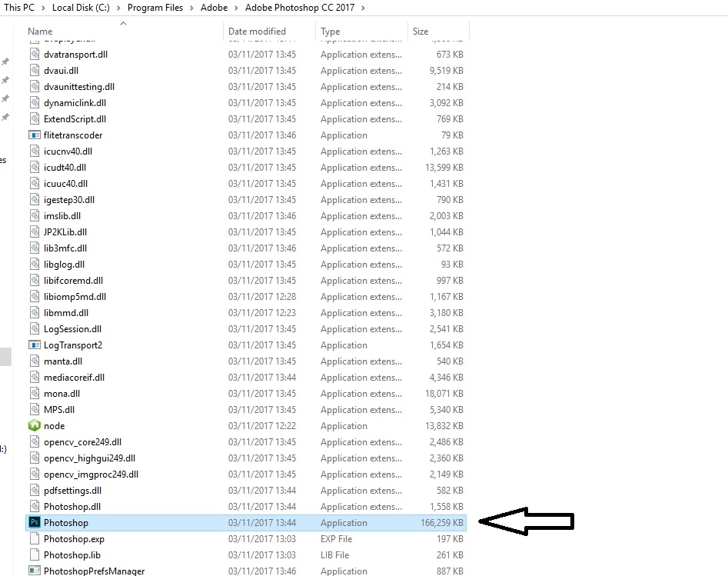
Task: Click the icucnv40.dll file icon
Action: click(x=35, y=151)
